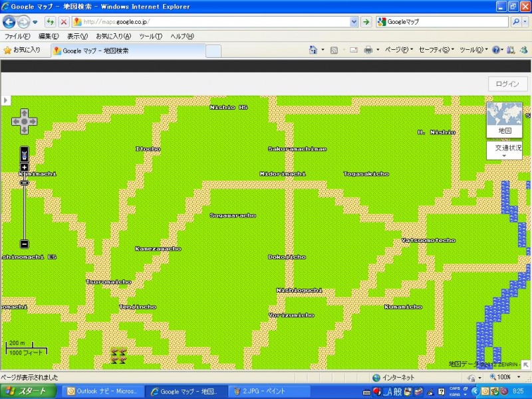Viewport: 532px width, 399px height.
Task: Open the ツール(O) command menu
Action: pyautogui.click(x=473, y=50)
